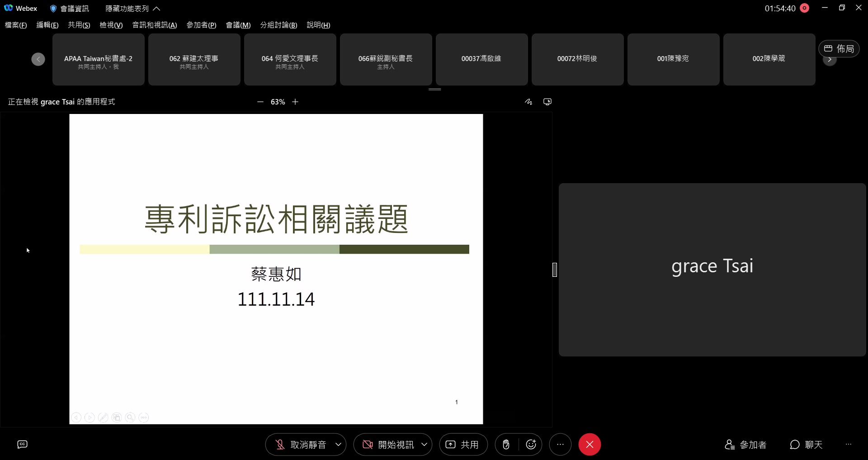The height and width of the screenshot is (460, 868).
Task: Click slide zoom magnifier icon
Action: tap(130, 417)
